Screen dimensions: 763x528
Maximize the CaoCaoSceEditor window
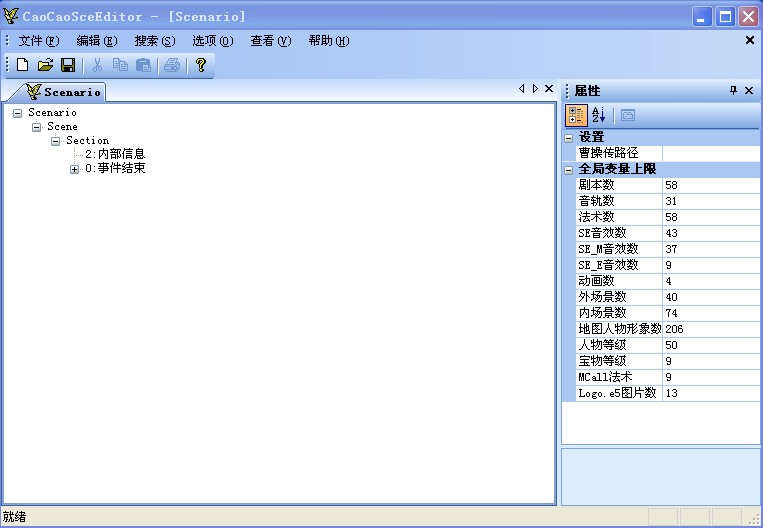pyautogui.click(x=725, y=17)
